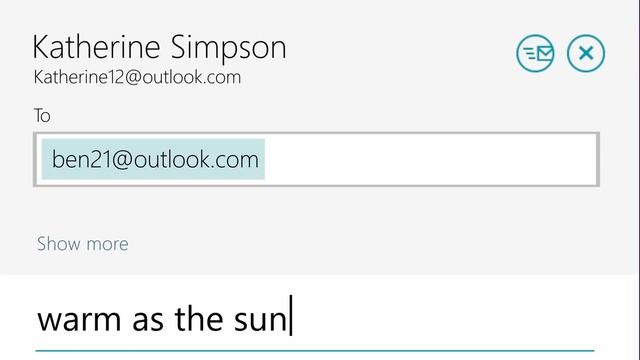
Task: Click the word "warm" in the subject
Action: point(79,320)
